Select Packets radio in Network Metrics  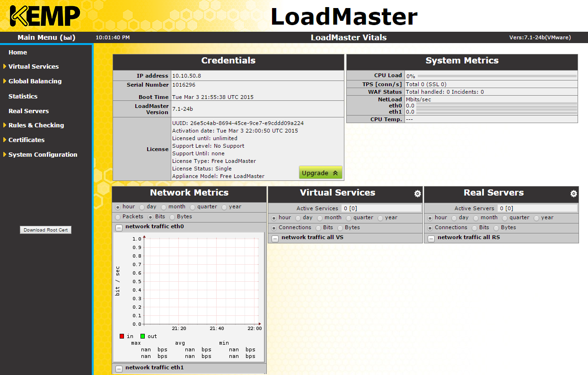(117, 217)
